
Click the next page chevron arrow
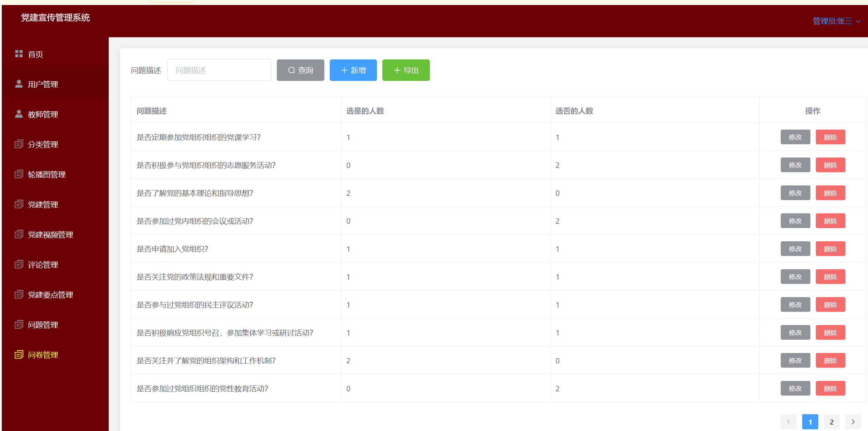click(853, 421)
